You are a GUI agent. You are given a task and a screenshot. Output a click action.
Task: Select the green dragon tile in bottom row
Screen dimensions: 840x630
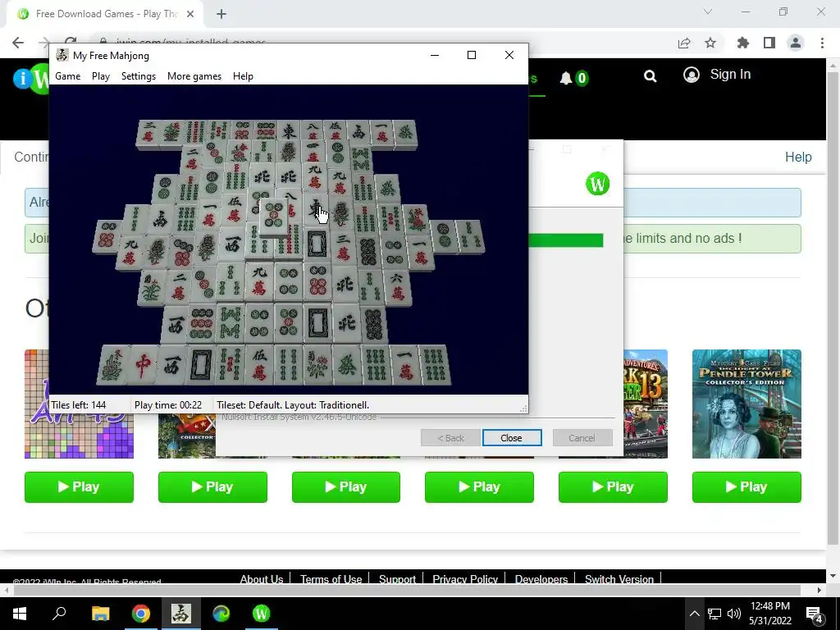(x=346, y=364)
